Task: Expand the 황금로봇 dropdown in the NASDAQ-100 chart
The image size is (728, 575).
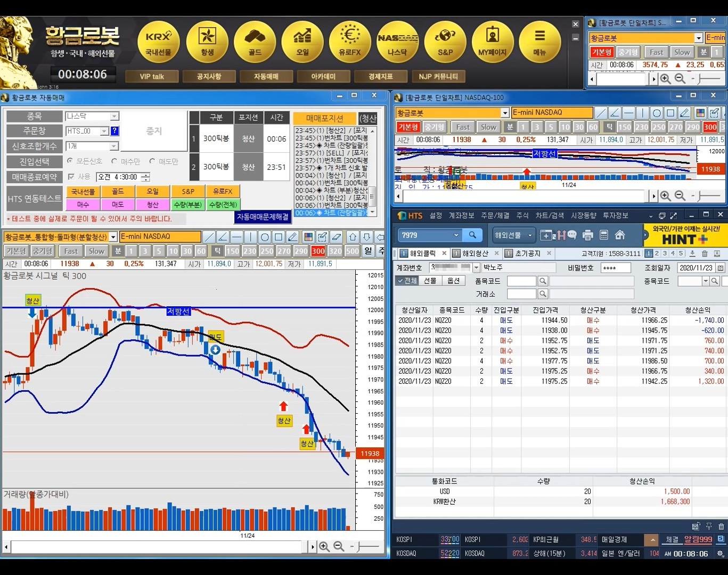Action: coord(505,113)
